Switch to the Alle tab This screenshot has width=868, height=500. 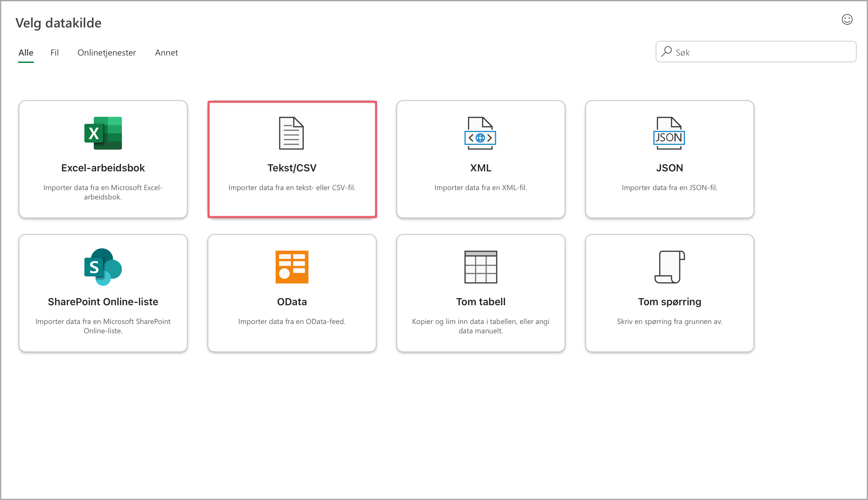(x=26, y=53)
